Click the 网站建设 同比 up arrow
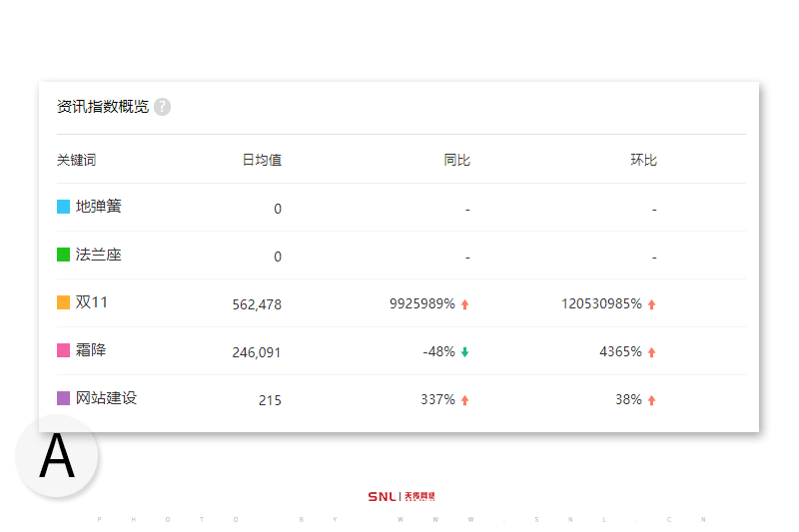 coord(464,400)
